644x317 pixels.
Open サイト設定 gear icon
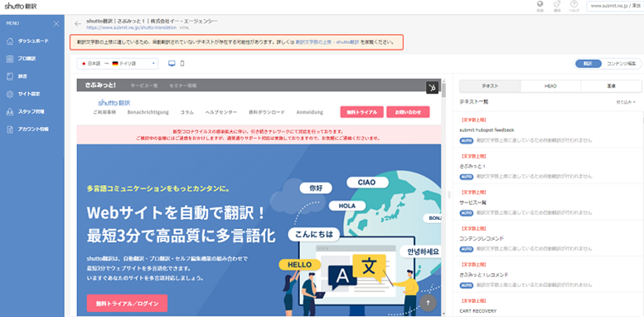click(x=10, y=94)
